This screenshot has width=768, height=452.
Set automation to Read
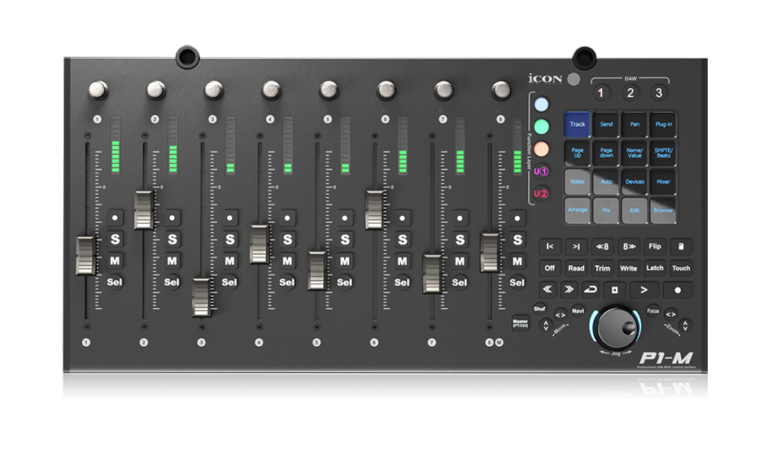point(576,268)
